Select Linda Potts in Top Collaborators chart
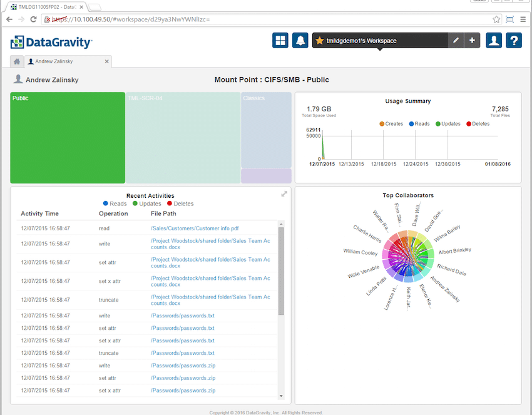The image size is (532, 415). tap(376, 287)
